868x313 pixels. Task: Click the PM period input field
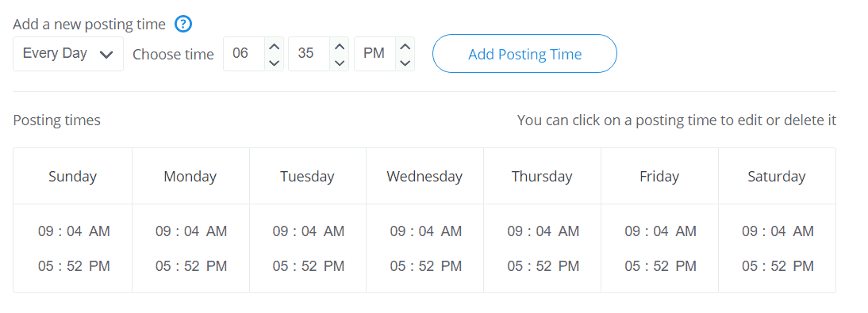point(374,54)
